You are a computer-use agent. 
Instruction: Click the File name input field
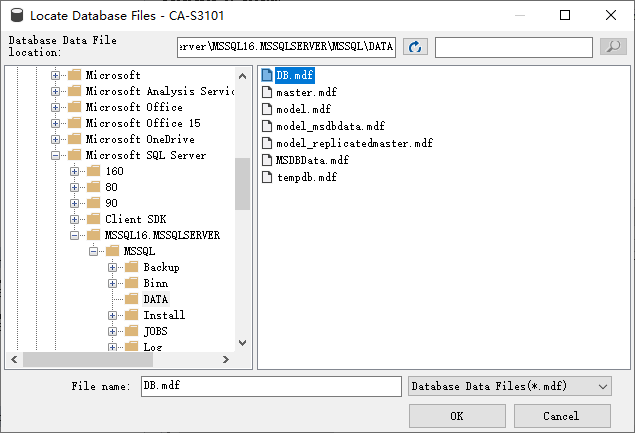click(270, 386)
